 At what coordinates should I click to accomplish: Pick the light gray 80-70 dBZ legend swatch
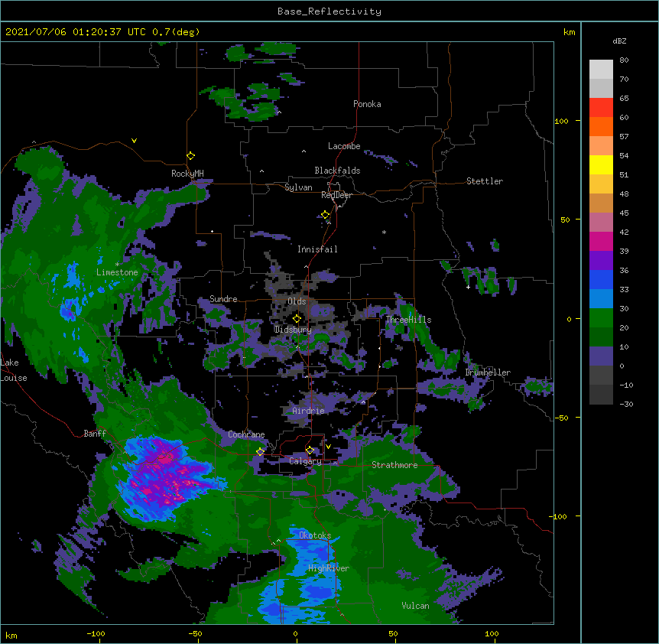coord(601,70)
